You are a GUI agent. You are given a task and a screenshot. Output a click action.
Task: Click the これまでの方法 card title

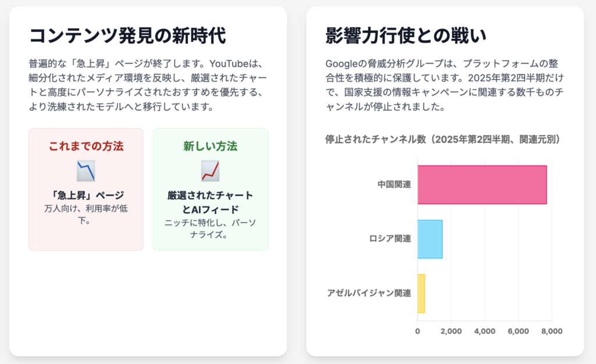(86, 146)
